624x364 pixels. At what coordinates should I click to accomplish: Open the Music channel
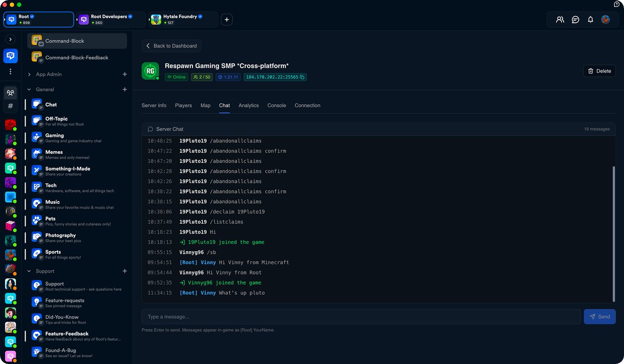pyautogui.click(x=77, y=204)
